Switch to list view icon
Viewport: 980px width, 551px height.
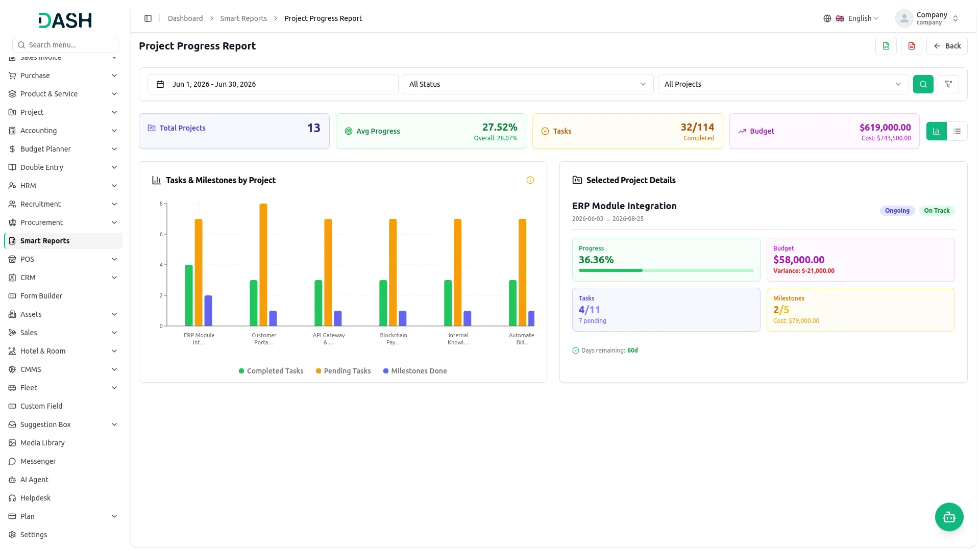(x=957, y=131)
